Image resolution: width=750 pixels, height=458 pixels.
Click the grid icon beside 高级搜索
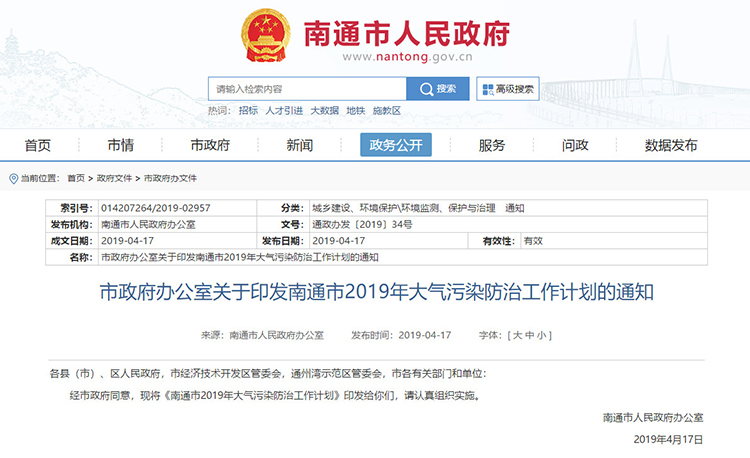(487, 89)
